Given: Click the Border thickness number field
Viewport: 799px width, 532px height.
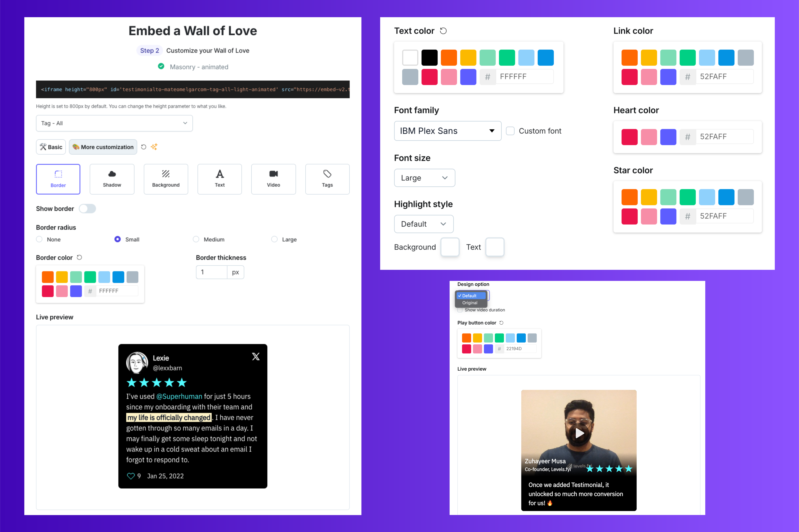Looking at the screenshot, I should point(211,272).
